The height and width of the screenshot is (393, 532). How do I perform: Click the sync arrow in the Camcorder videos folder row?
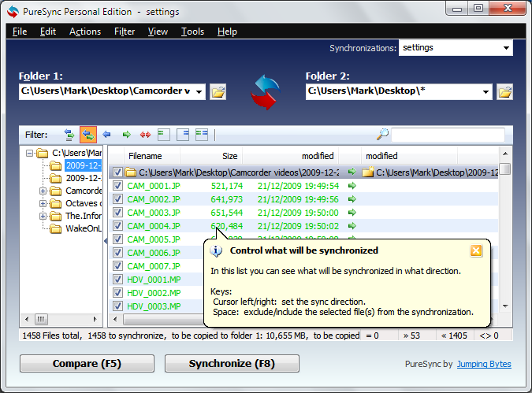click(x=352, y=172)
